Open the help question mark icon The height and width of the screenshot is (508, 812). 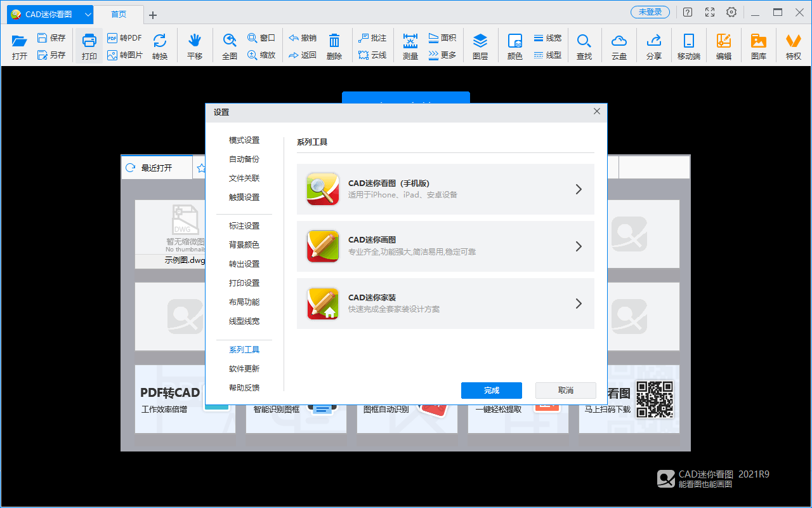(x=688, y=13)
